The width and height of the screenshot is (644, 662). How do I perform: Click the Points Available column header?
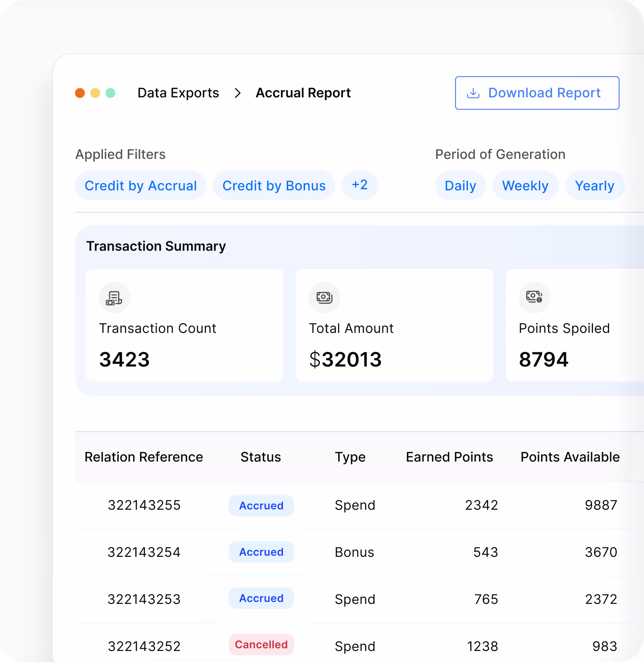570,457
